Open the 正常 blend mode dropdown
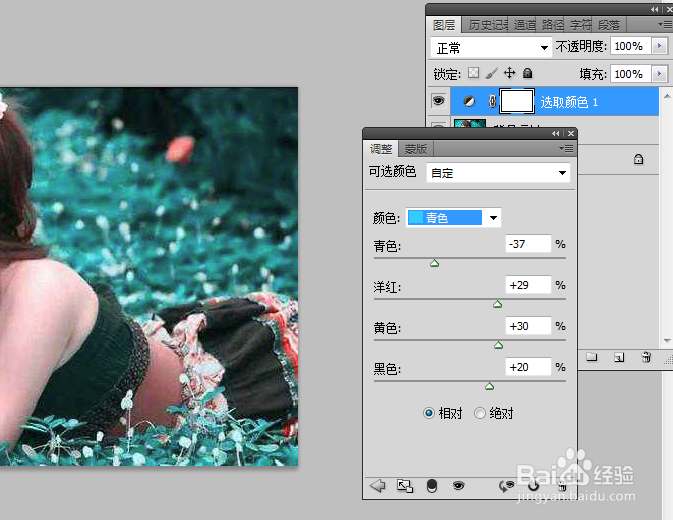Viewport: 673px width, 520px height. click(491, 47)
